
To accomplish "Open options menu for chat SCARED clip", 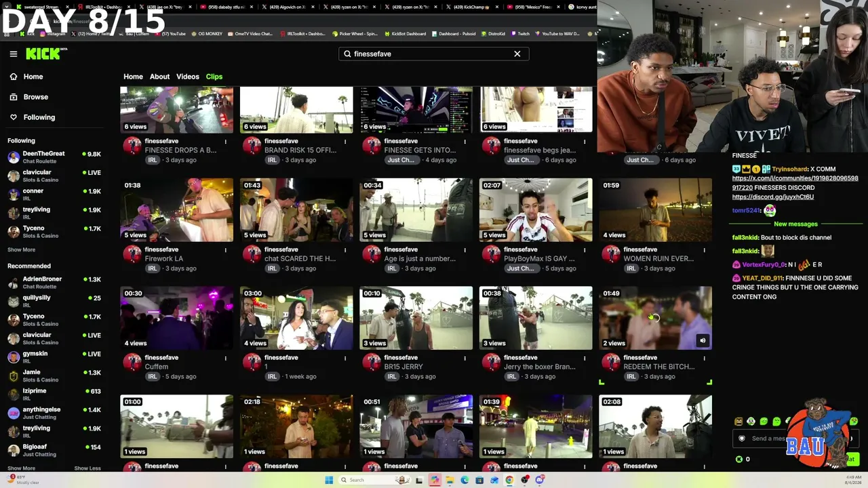I will pyautogui.click(x=345, y=250).
